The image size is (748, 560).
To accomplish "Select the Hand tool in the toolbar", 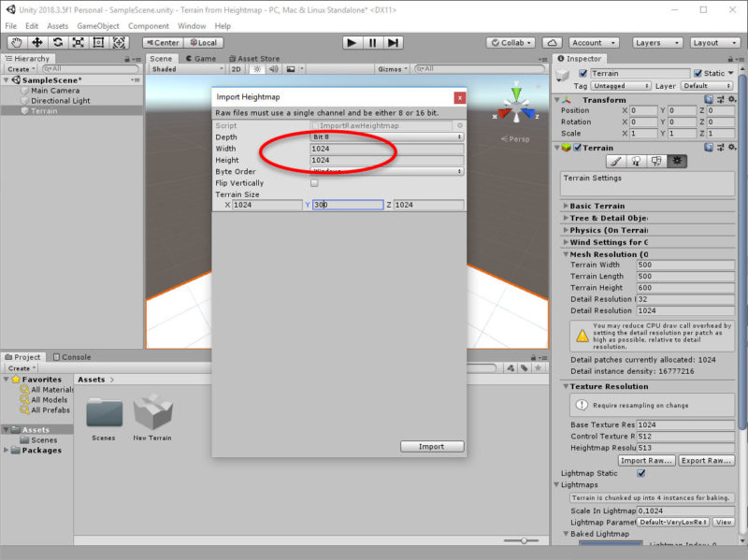I will coord(17,42).
